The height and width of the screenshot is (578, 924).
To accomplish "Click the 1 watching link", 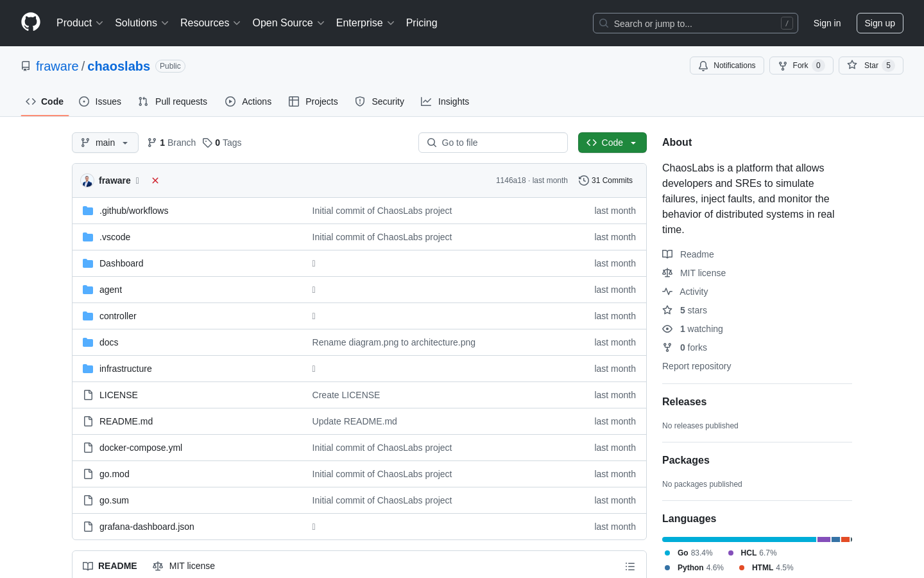I will (x=692, y=329).
